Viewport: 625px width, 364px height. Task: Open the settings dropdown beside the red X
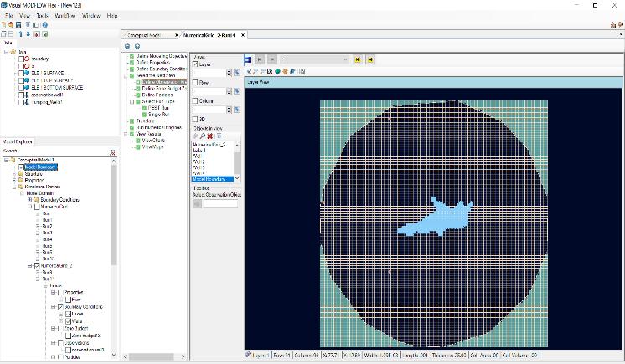coord(220,136)
